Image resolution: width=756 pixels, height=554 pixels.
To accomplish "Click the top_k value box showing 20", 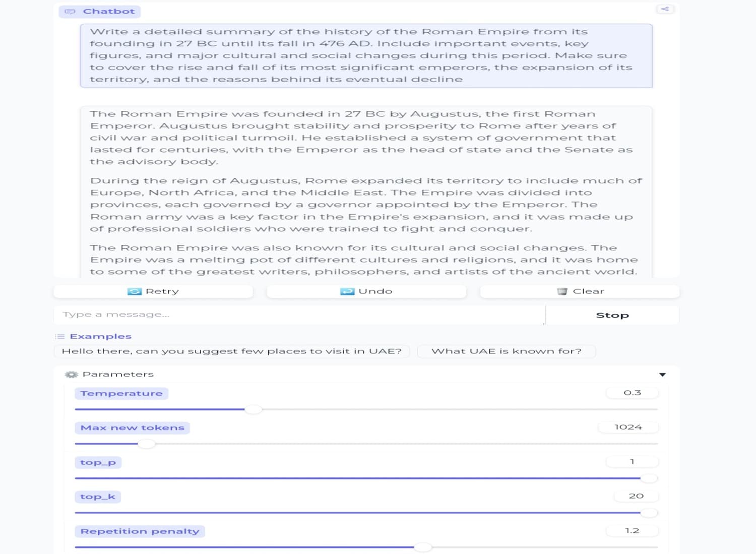I will point(636,496).
